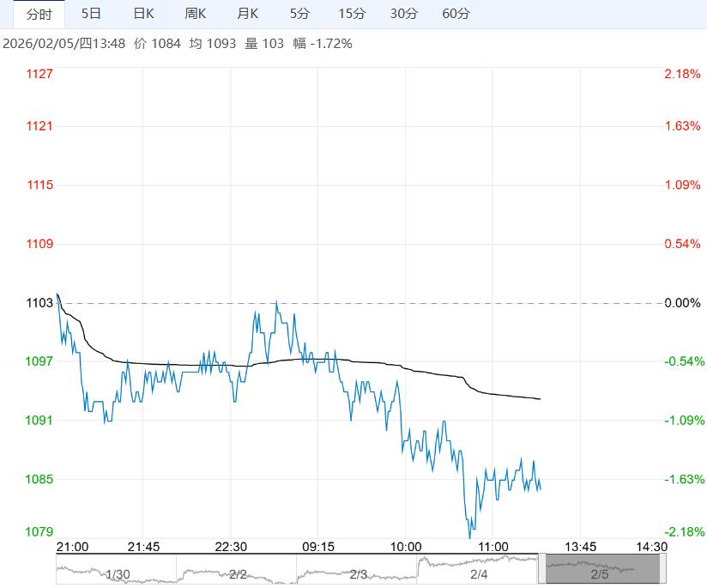Pick the 2/3 day in the bottom navigator

pos(358,571)
